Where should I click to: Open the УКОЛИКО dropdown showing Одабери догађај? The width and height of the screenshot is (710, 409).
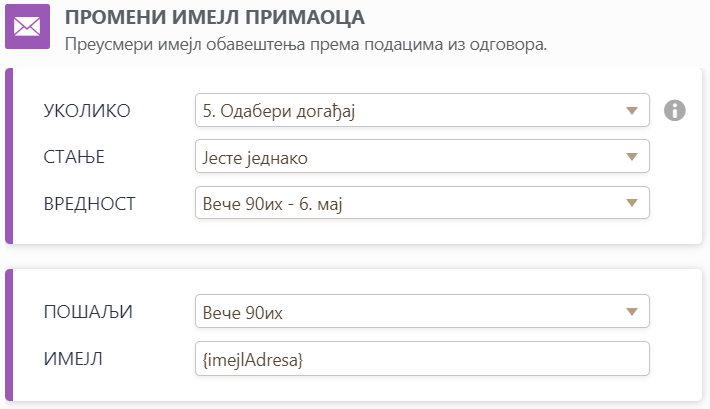412,110
